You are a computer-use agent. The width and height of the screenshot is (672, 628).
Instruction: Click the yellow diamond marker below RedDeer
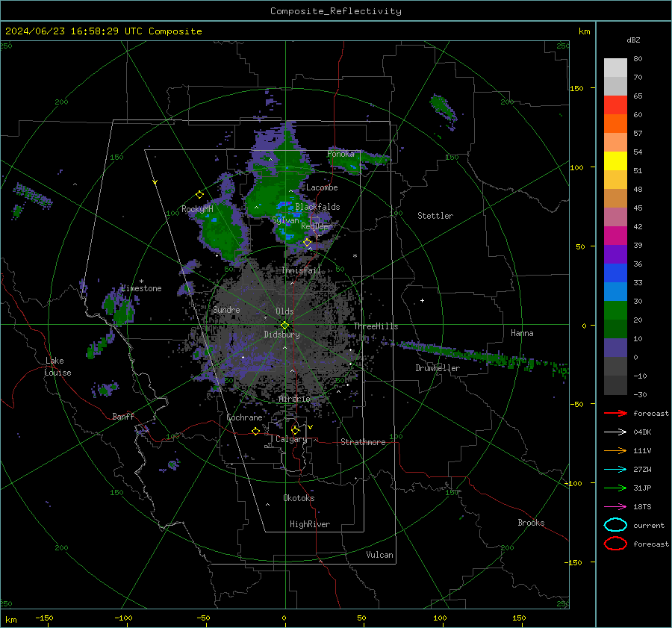point(308,243)
